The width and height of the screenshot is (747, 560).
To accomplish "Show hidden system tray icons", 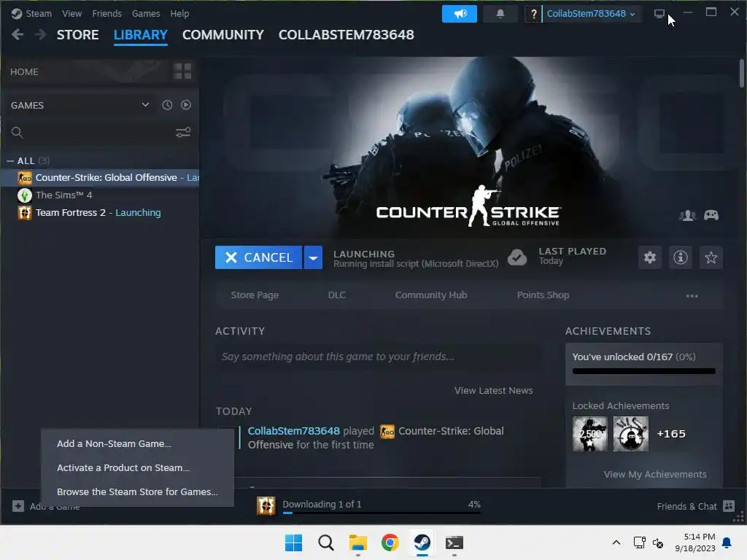I will (x=616, y=542).
